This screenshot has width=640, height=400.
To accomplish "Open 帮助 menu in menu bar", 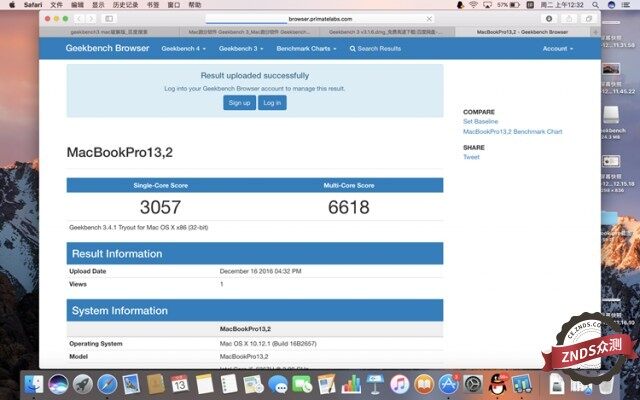I will (195, 5).
